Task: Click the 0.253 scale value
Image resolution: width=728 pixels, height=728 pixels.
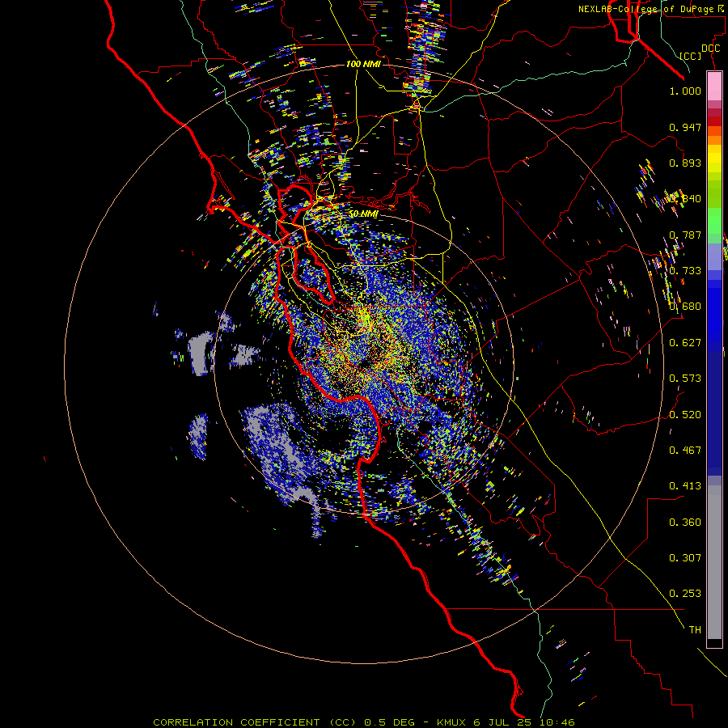Action: click(685, 594)
